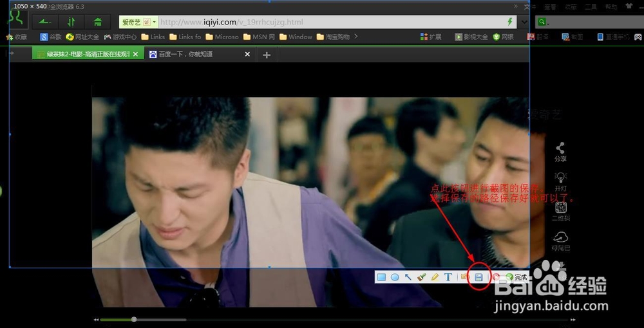
Task: Expand hidden menu items with double chevron
Action: click(x=516, y=6)
